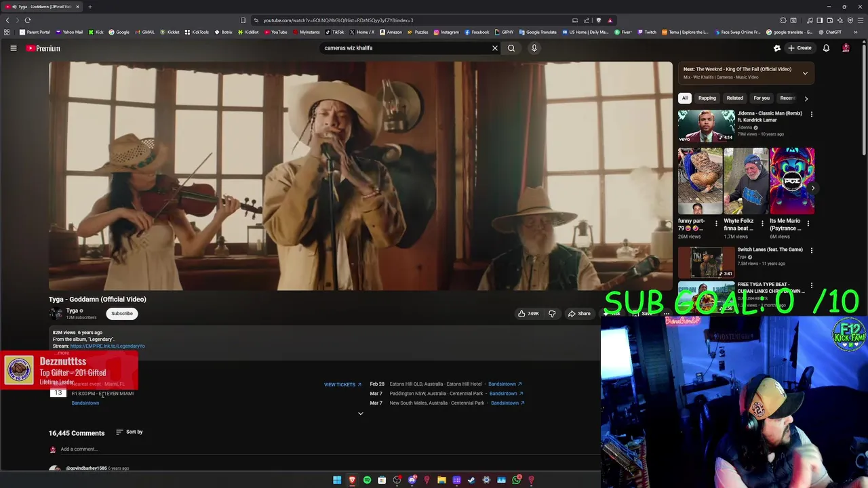Open the Yahoo Mail bookmark

(x=70, y=32)
